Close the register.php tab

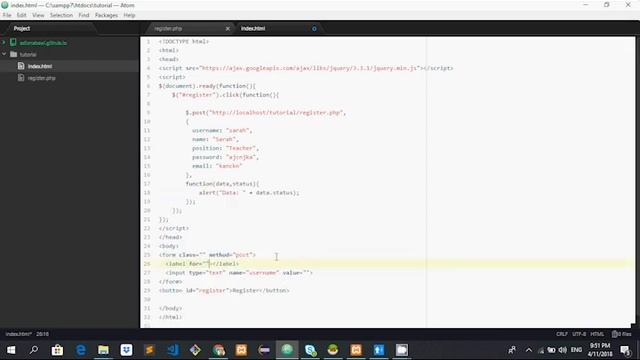[x=228, y=29]
